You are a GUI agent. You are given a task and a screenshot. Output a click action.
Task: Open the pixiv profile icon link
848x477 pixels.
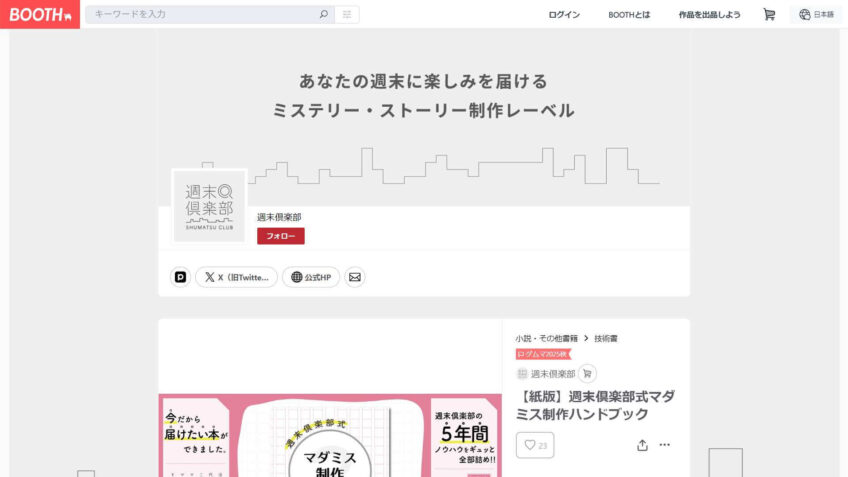click(x=180, y=277)
